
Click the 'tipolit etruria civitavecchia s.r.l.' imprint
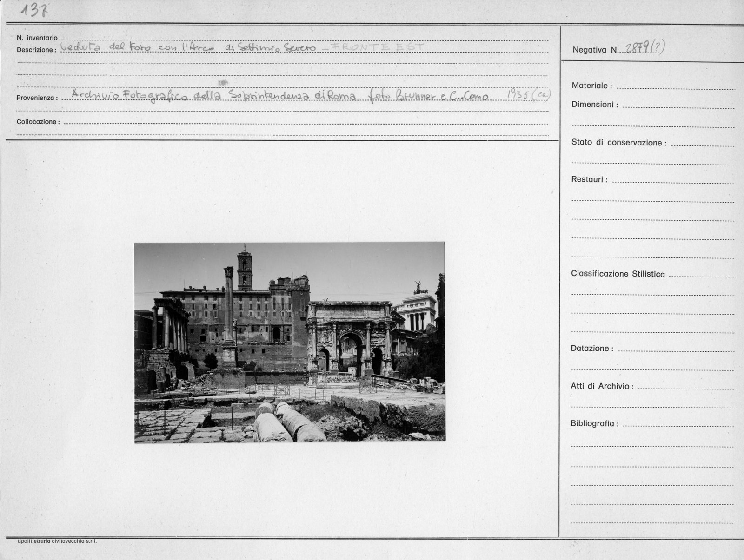(57, 541)
